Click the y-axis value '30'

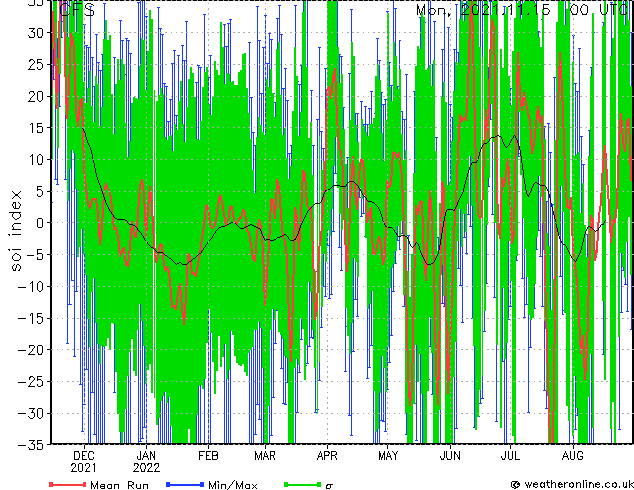tap(36, 33)
